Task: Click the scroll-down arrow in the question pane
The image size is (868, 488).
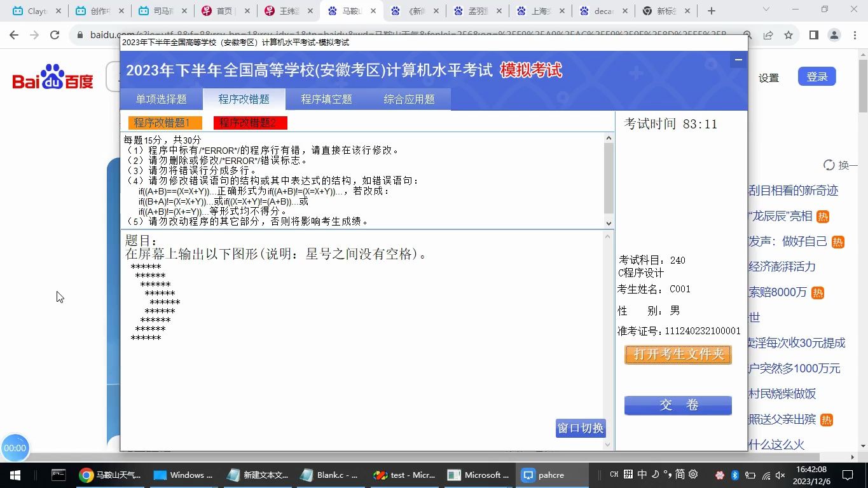Action: [609, 445]
